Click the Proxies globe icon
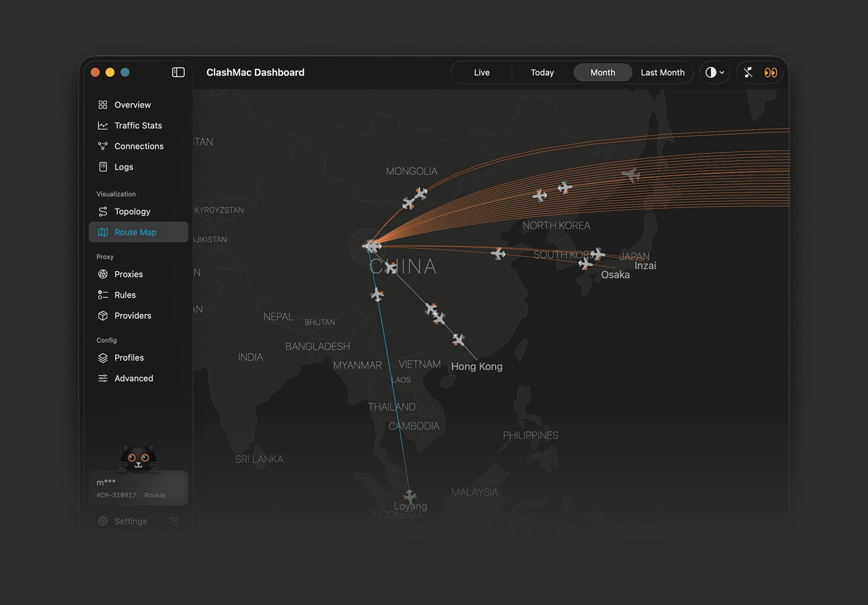 pyautogui.click(x=103, y=274)
